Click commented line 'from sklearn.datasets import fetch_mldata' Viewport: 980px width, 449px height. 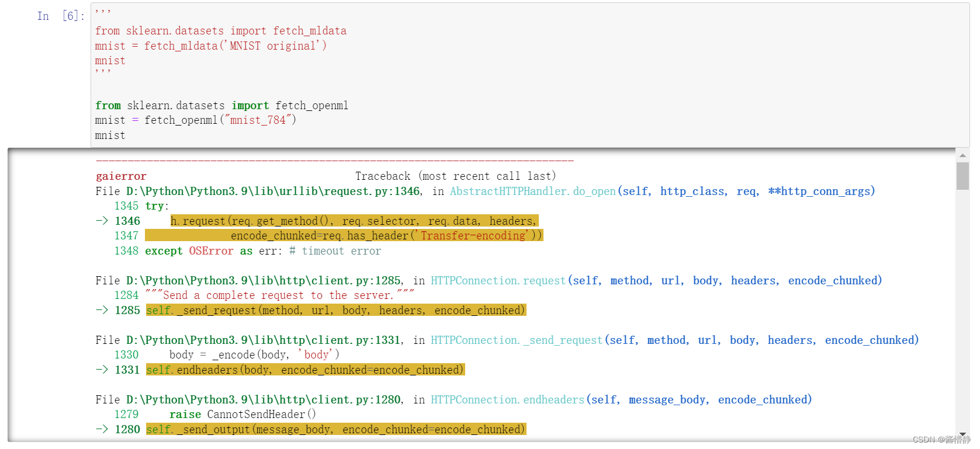coord(221,31)
